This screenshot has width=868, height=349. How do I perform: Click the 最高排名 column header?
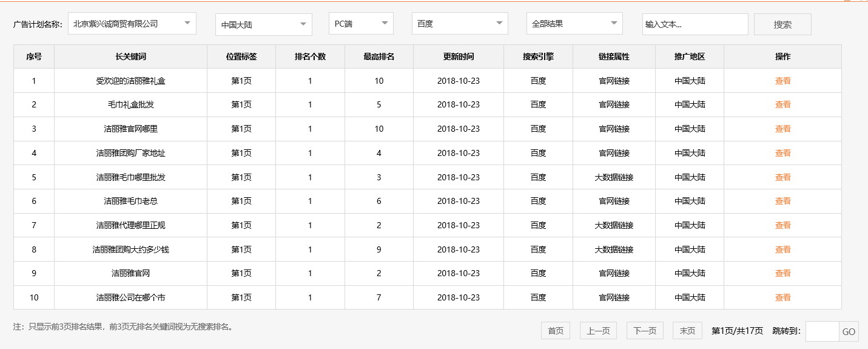(379, 56)
